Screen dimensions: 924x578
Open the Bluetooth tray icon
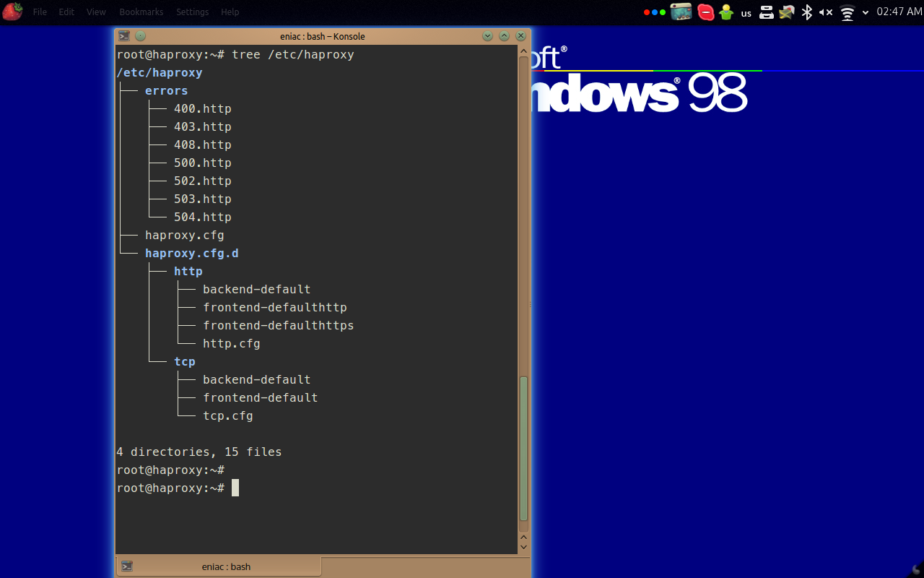point(807,12)
